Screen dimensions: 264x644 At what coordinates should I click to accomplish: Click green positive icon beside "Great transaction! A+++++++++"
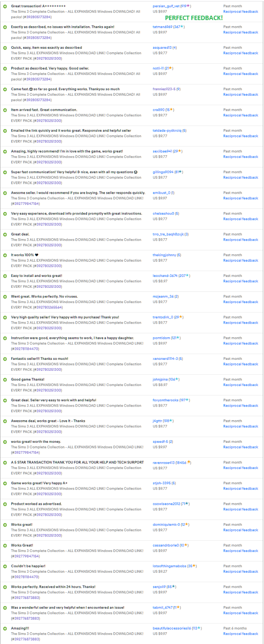pos(5,6)
